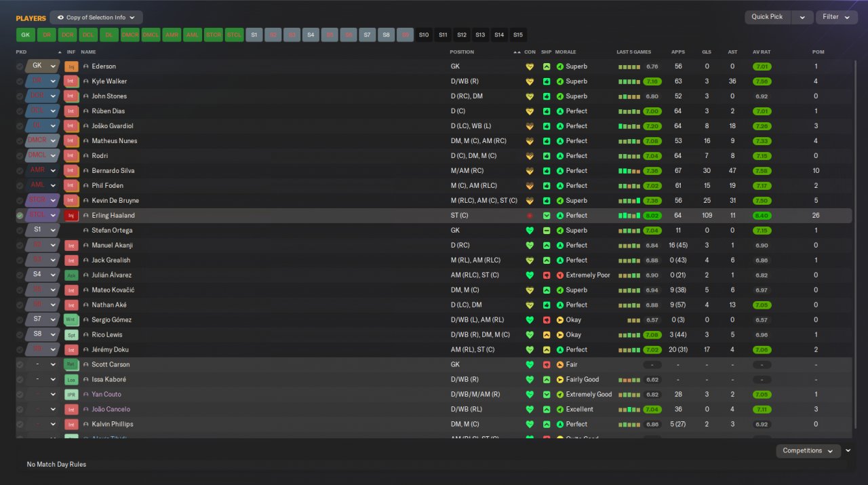868x485 pixels.
Task: Click Erling Haaland's red Inj injury icon
Action: click(x=71, y=216)
